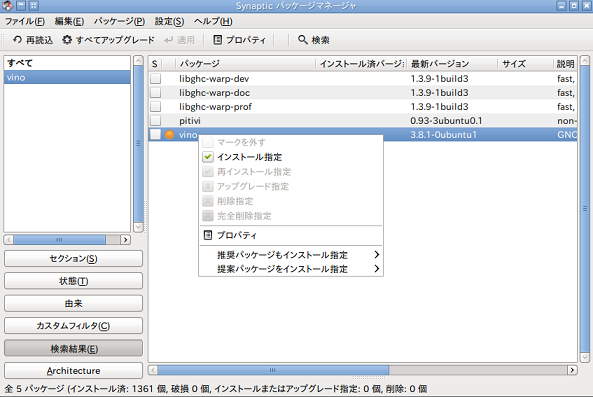Select 再インストール指定 menu entry
Screen dimensions: 593x397
coord(290,172)
